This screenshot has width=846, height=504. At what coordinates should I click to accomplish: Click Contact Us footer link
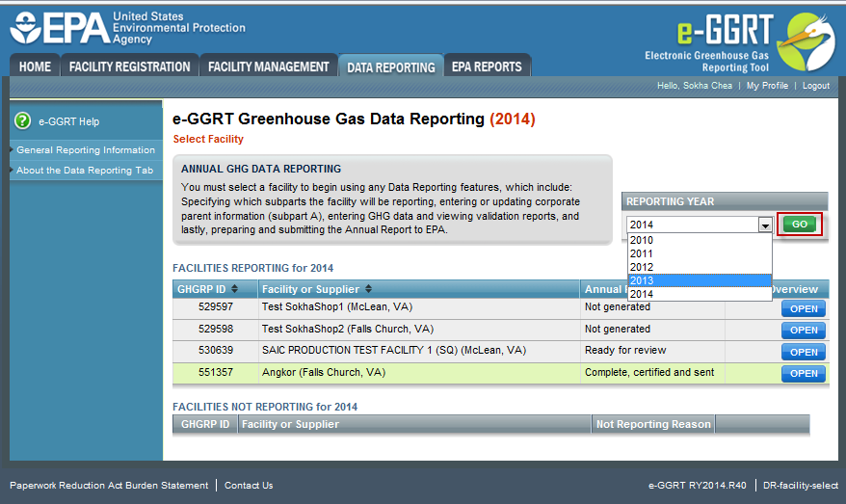point(249,485)
